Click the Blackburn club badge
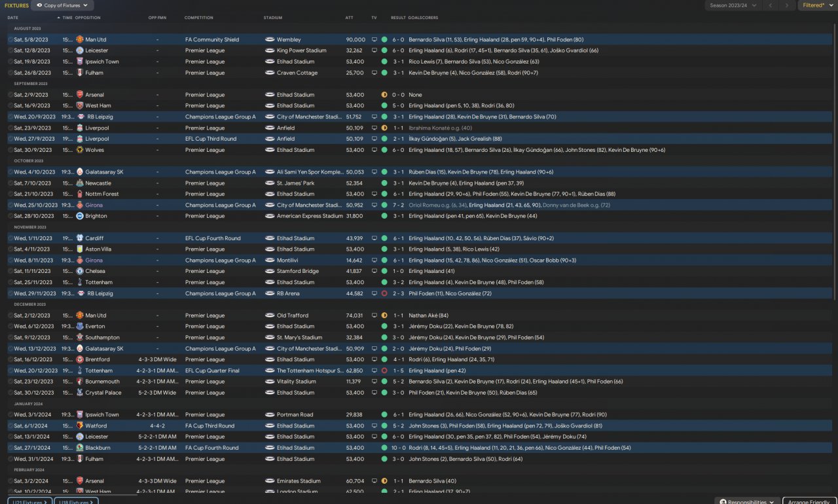Image resolution: width=838 pixels, height=504 pixels. pyautogui.click(x=80, y=448)
